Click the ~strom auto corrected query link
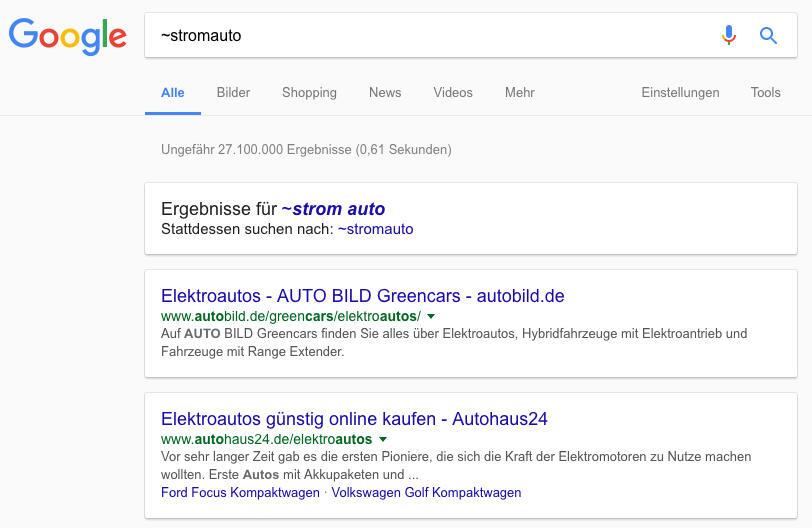Screen dimensions: 812x528 click(x=333, y=209)
